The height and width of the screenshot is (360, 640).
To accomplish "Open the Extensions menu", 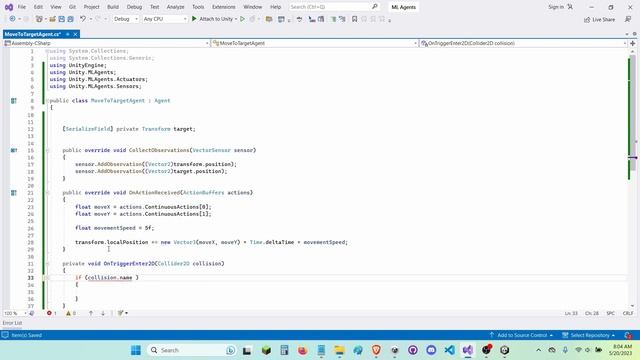I will click(x=224, y=7).
